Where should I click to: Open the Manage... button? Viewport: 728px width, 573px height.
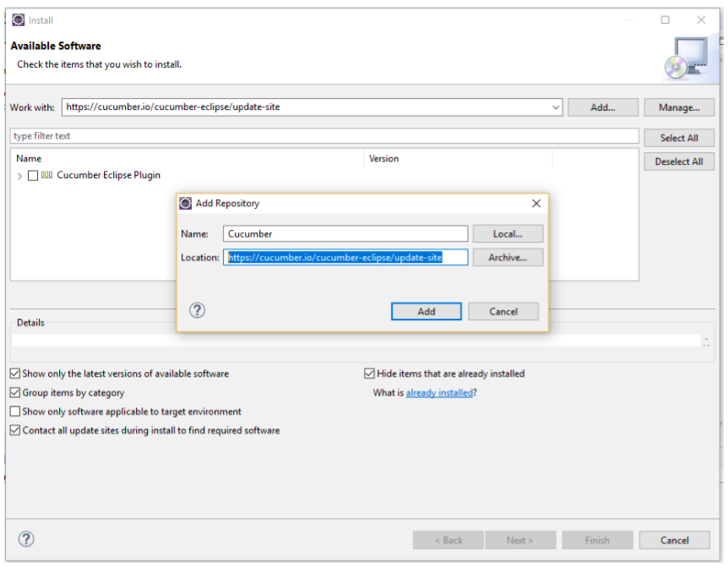(679, 107)
